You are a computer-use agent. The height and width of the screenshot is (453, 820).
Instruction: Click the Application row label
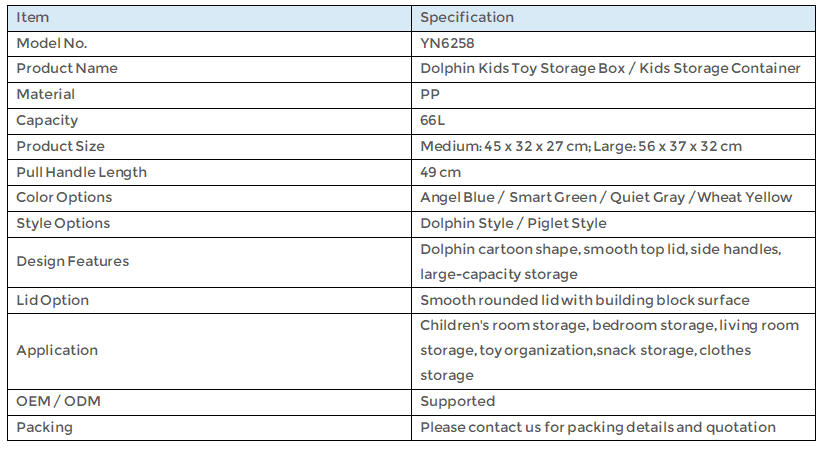[x=57, y=350]
